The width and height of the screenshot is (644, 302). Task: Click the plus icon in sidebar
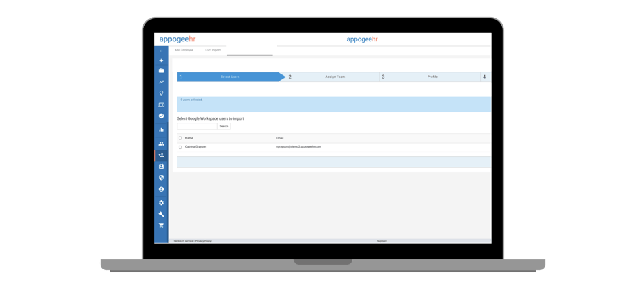[x=161, y=60]
